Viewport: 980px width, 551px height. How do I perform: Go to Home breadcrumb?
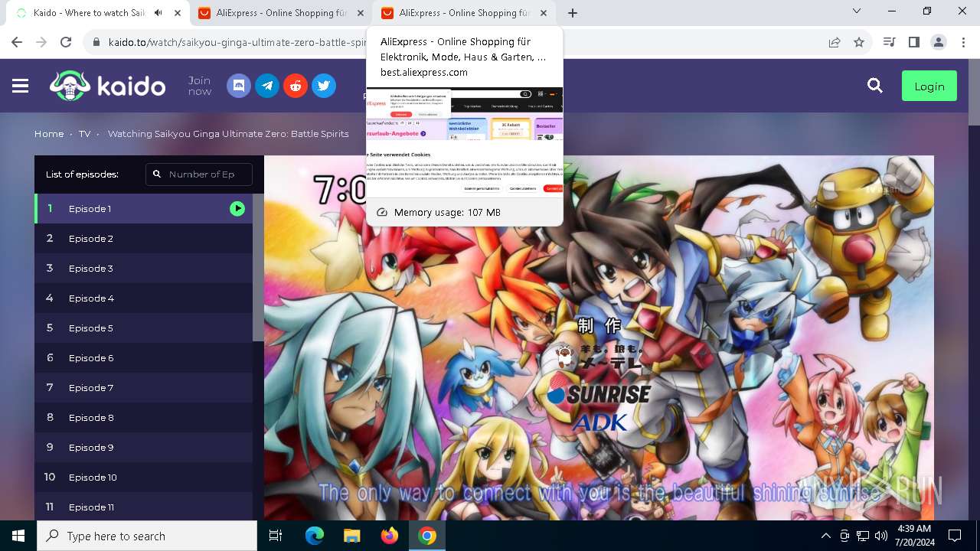pos(49,134)
